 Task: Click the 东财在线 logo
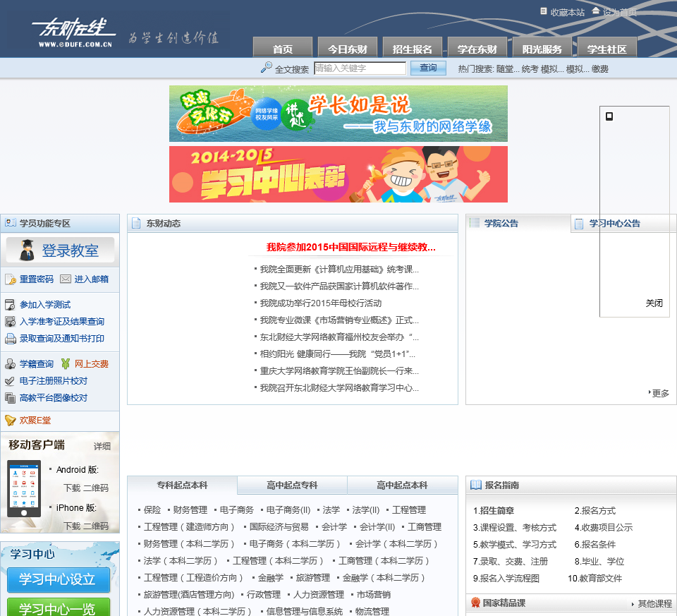[75, 32]
